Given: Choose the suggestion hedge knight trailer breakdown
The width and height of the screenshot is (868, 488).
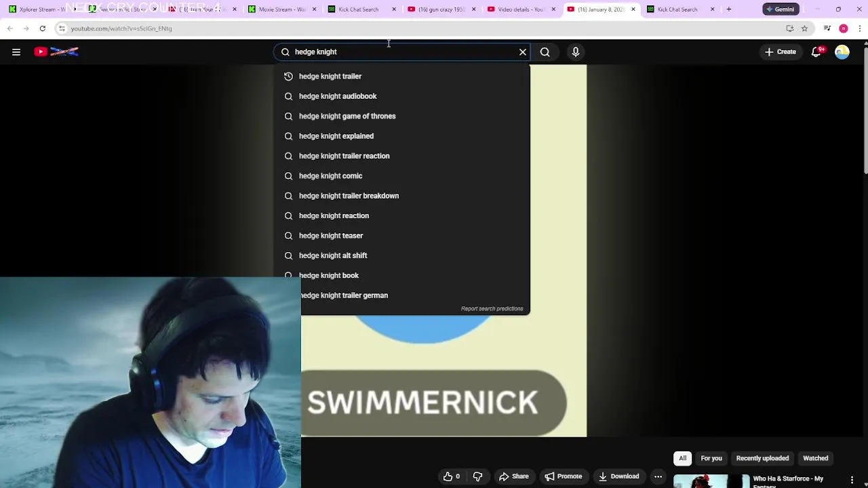Looking at the screenshot, I should pos(401,196).
